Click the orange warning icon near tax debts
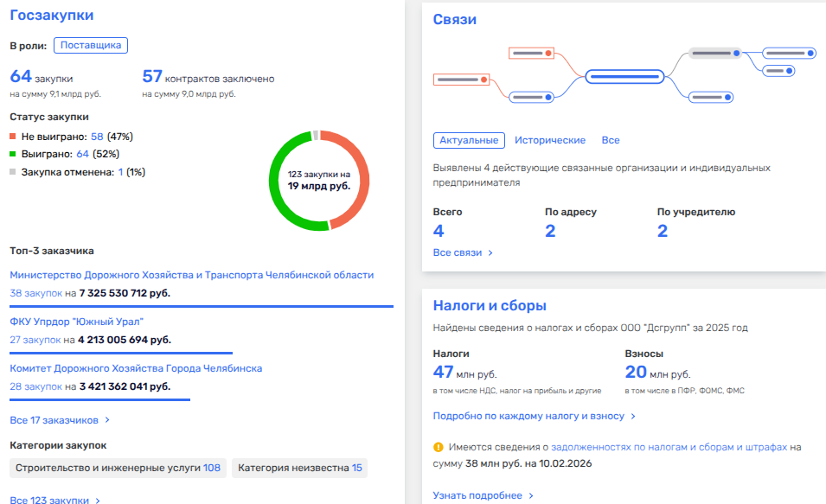The width and height of the screenshot is (826, 504). [439, 448]
